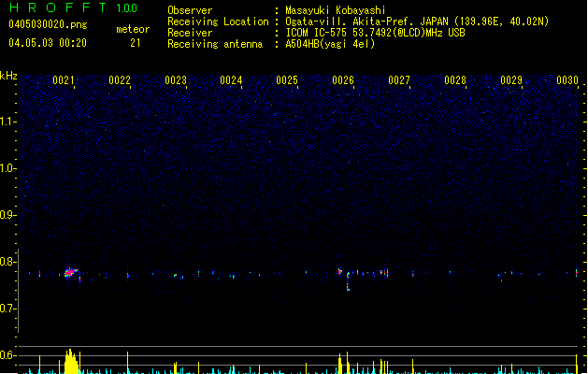Click the 0.6 kHz axis label

click(x=7, y=355)
